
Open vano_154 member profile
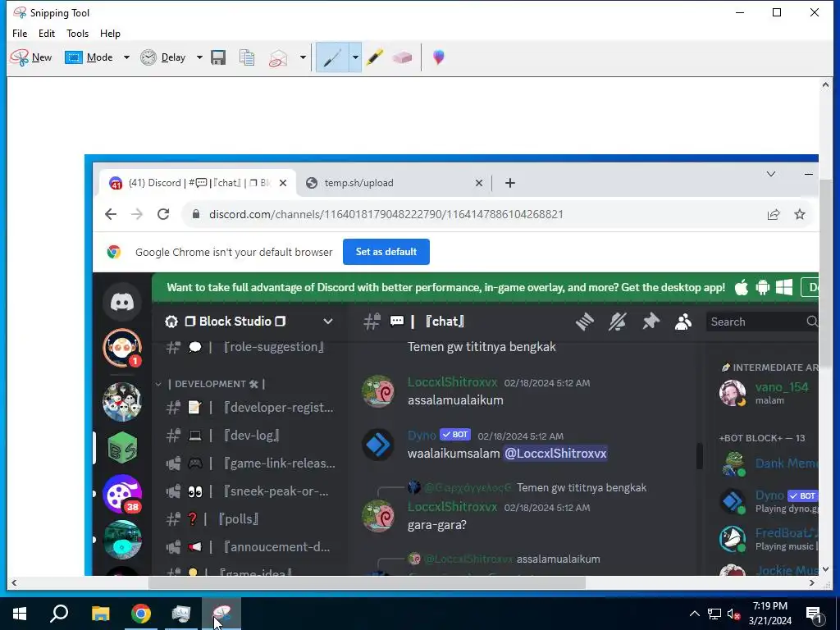point(769,393)
